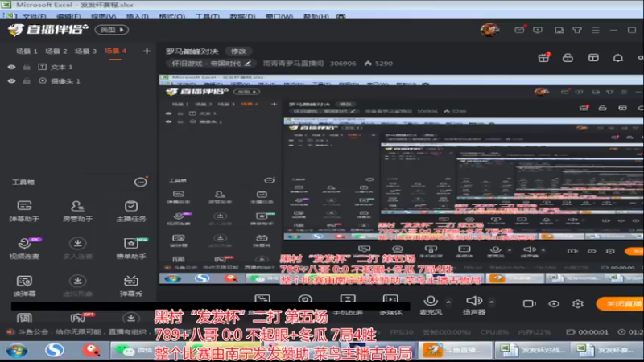Viewport: 644px width, 362px height.
Task: Hide the 文本 1 source
Action: coord(11,67)
